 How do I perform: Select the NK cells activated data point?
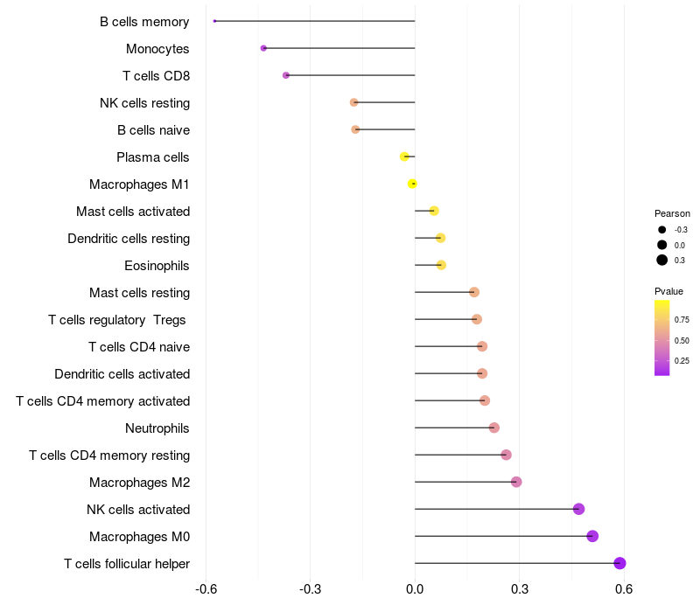point(578,509)
